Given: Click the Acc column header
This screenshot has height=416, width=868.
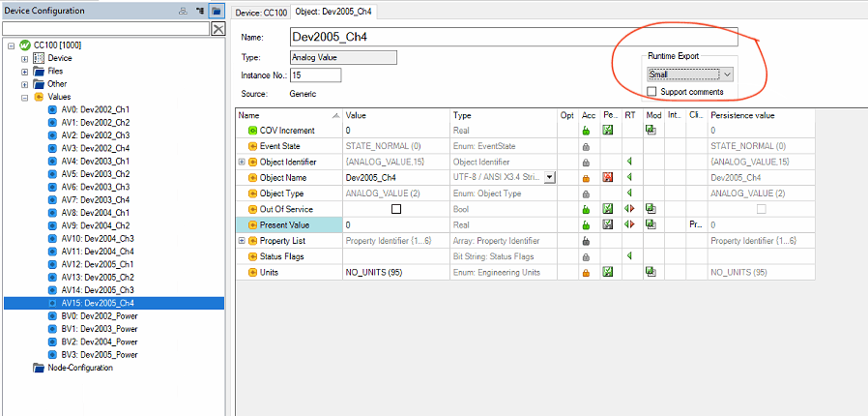Looking at the screenshot, I should [589, 116].
